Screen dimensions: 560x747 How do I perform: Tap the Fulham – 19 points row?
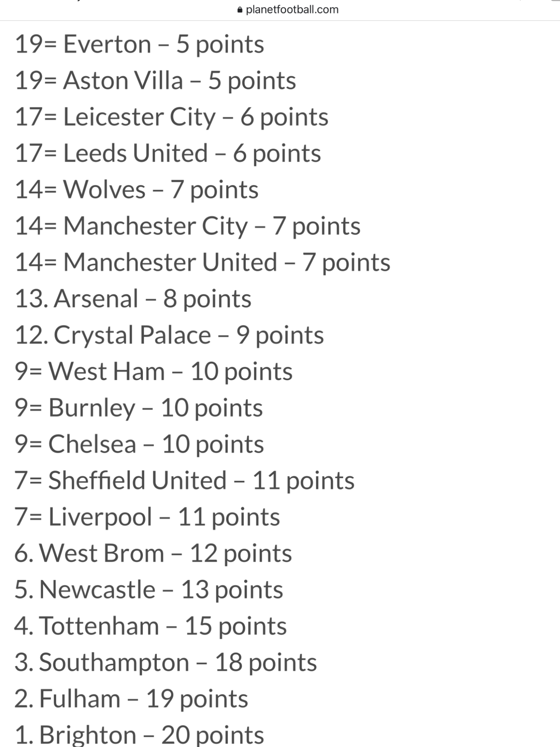click(132, 699)
